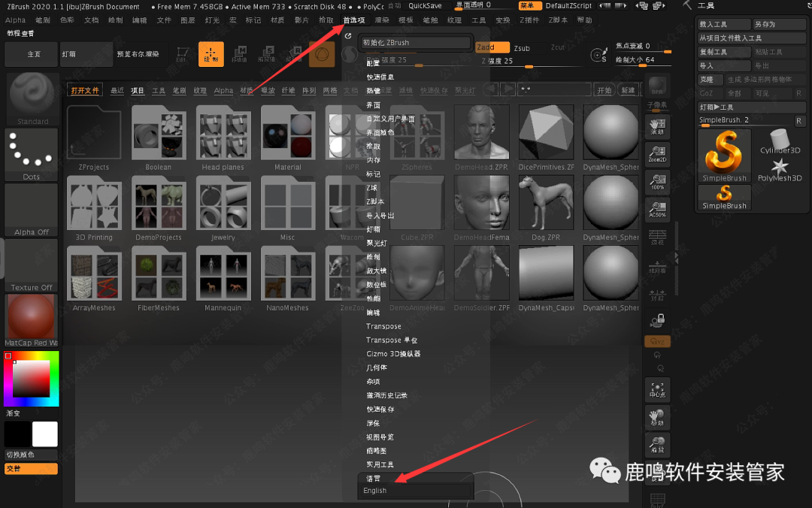The height and width of the screenshot is (508, 812).
Task: Open the 首选项 (Preferences) menu
Action: point(353,20)
